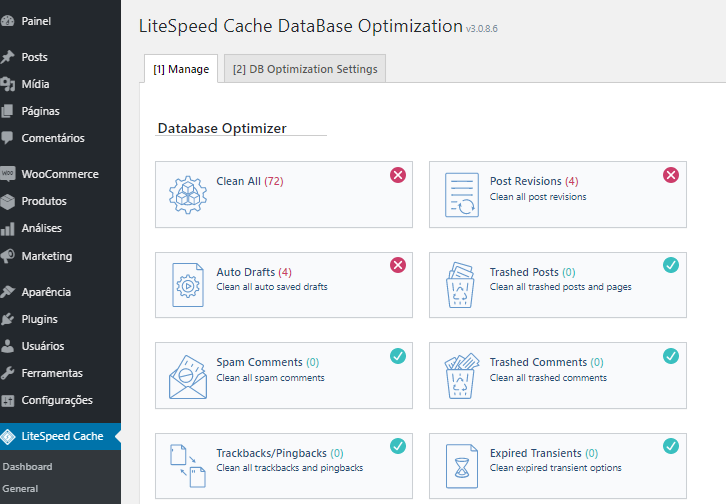Click the Auto Drafts file icon
Viewport: 726px width, 504px height.
point(187,284)
